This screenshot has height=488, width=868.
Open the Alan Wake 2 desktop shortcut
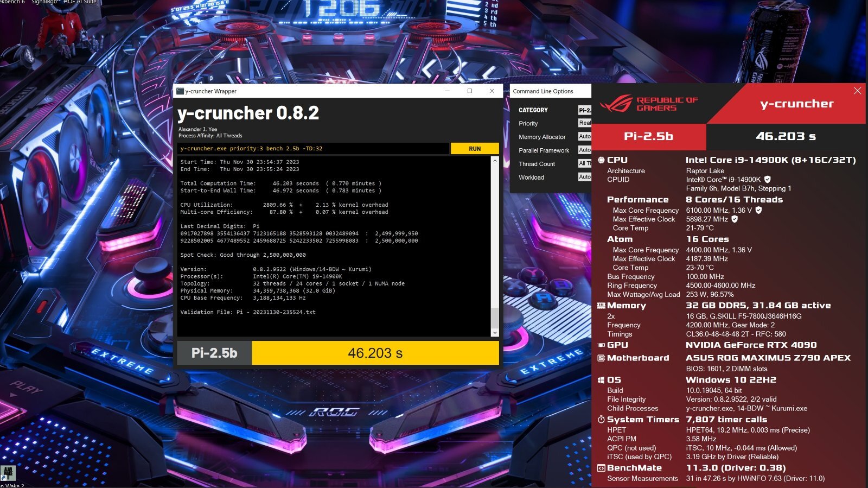tap(8, 474)
